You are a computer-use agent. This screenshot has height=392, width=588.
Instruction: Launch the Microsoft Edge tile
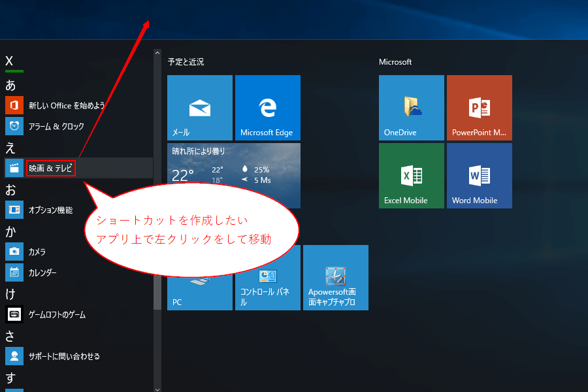[268, 108]
